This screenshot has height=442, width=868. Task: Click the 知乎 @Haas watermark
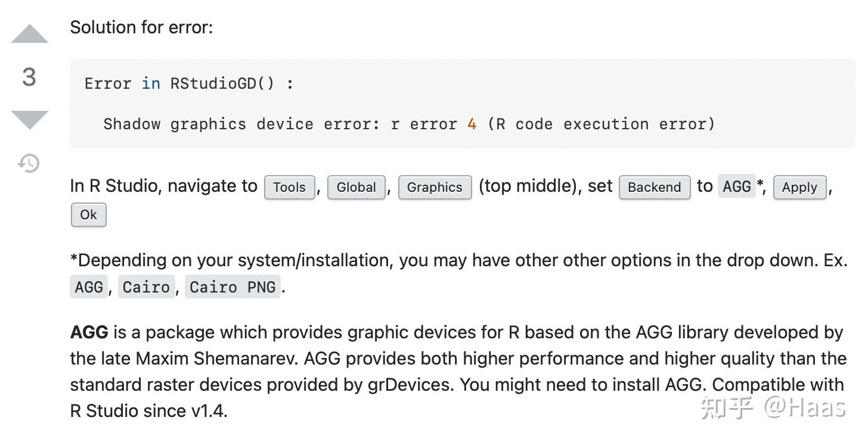pyautogui.click(x=773, y=407)
